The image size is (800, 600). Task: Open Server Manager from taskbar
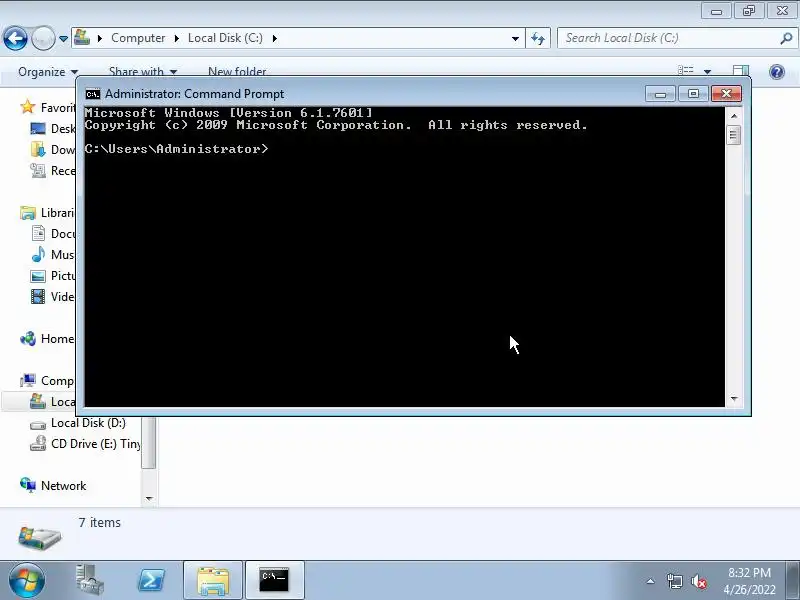coord(90,580)
